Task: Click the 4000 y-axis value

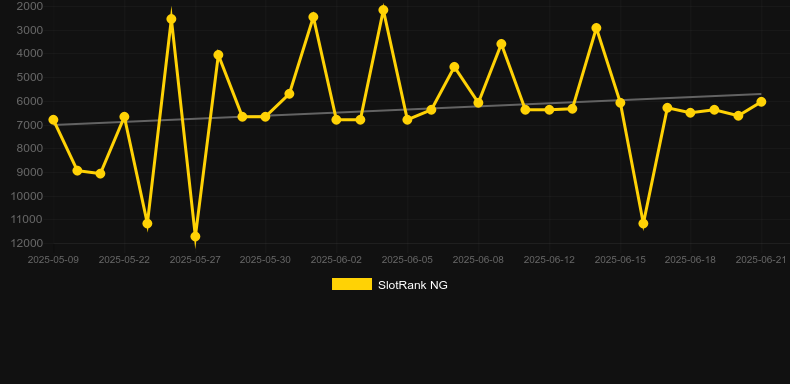Action: click(30, 53)
